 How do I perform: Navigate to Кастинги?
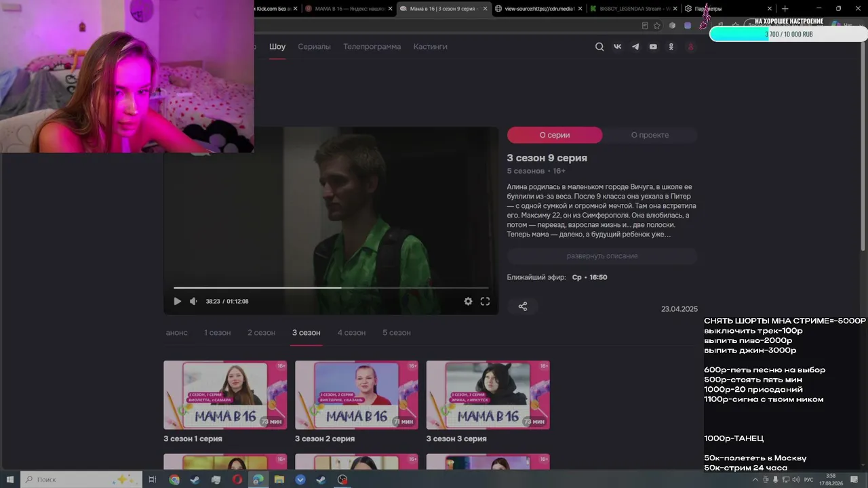coord(431,47)
